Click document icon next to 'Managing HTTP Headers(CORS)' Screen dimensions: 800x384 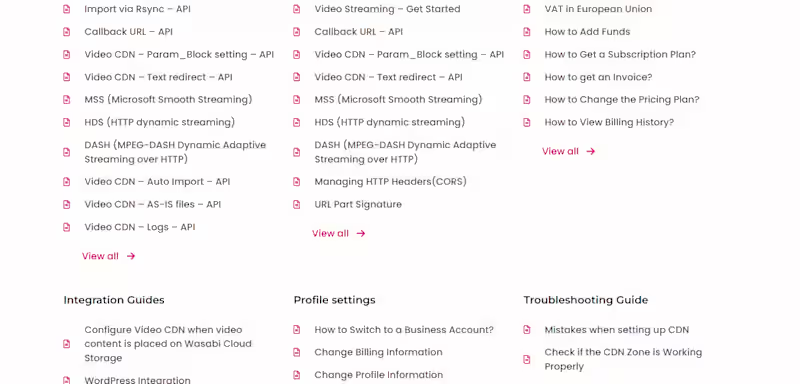click(296, 182)
